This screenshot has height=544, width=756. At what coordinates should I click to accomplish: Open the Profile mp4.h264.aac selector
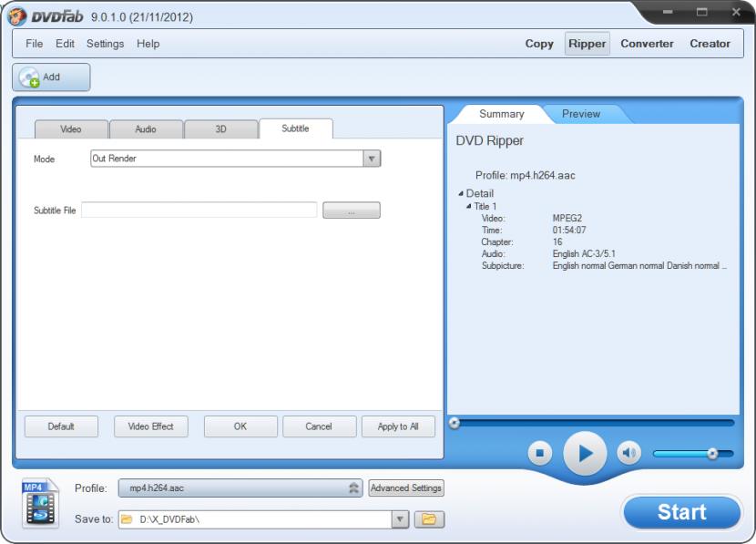(240, 488)
